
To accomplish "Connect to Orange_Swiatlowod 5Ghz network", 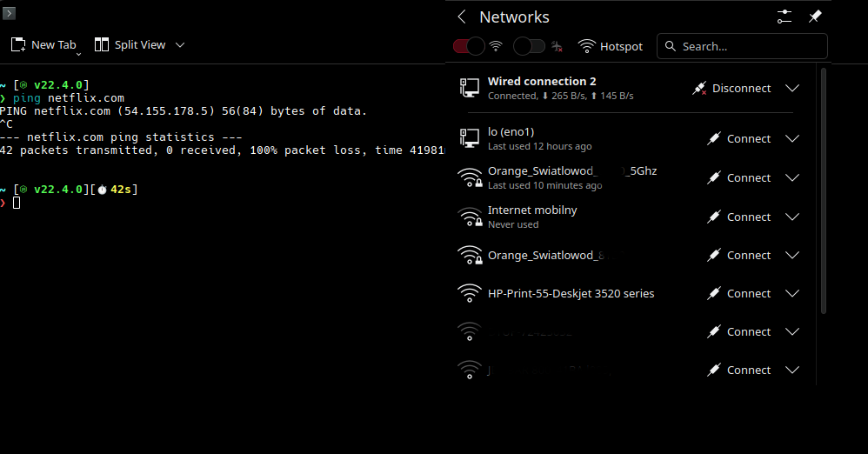I will click(738, 177).
